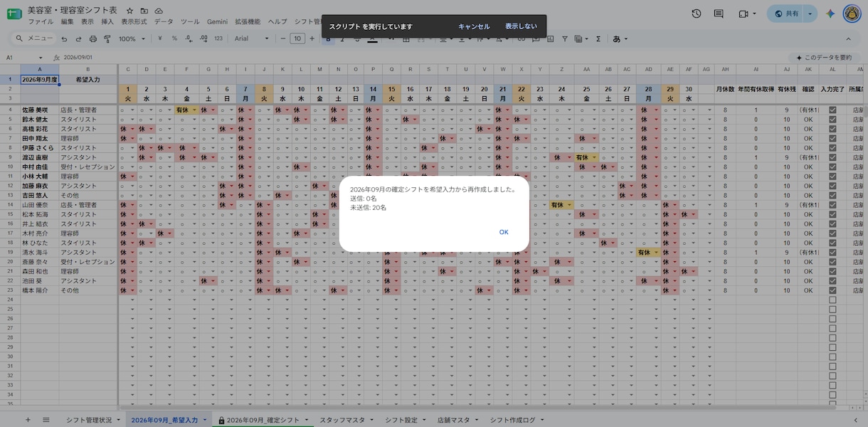Create a filter with funnel icon

(565, 38)
